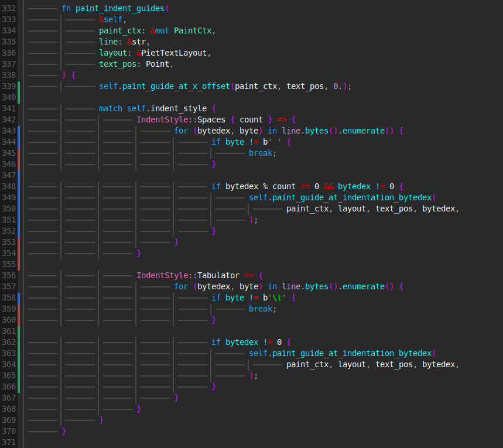Click the &mut keyword on line 334
503x448 pixels.
160,30
